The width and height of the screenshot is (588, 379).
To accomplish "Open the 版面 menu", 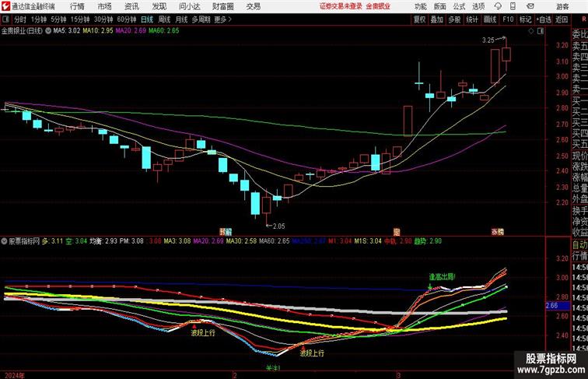I will pyautogui.click(x=440, y=6).
